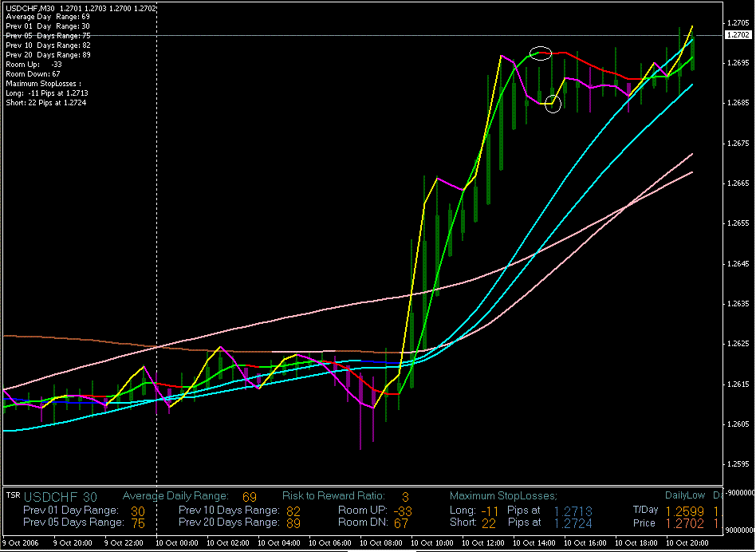Click the USDCHF 30 heading in bottom panel
This screenshot has width=756, height=552.
[x=62, y=497]
